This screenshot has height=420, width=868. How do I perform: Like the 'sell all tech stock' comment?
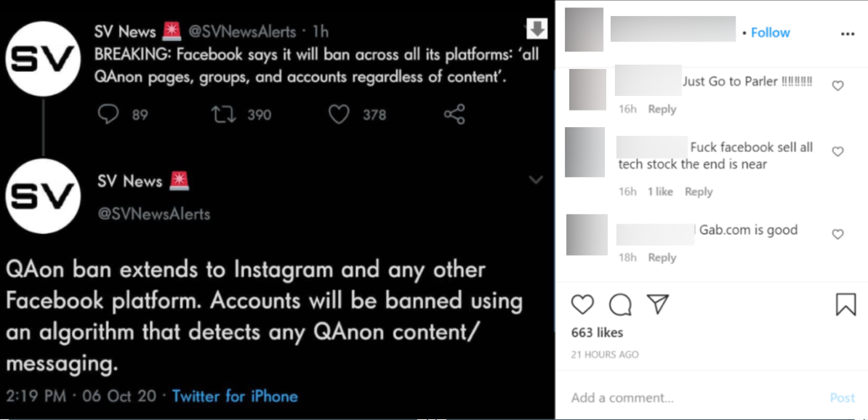coord(837,150)
